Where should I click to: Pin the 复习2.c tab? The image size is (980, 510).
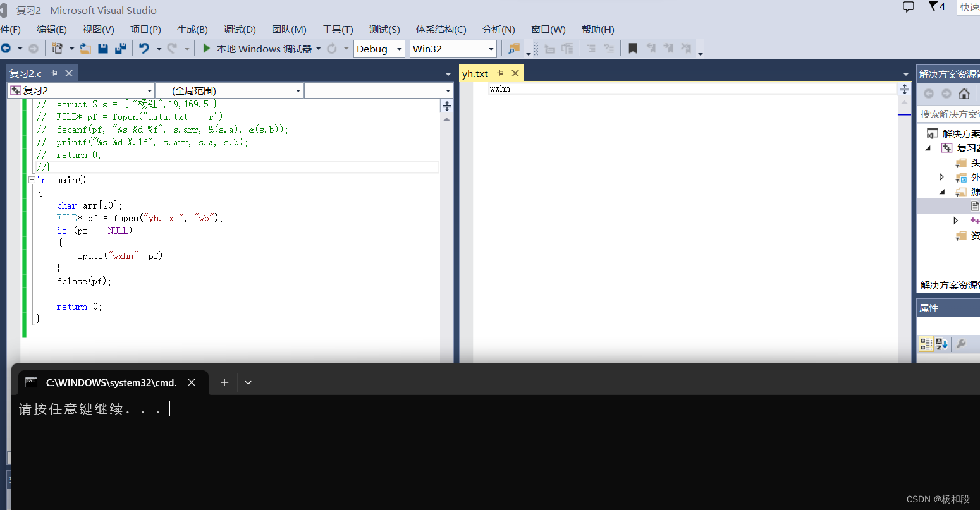click(54, 73)
